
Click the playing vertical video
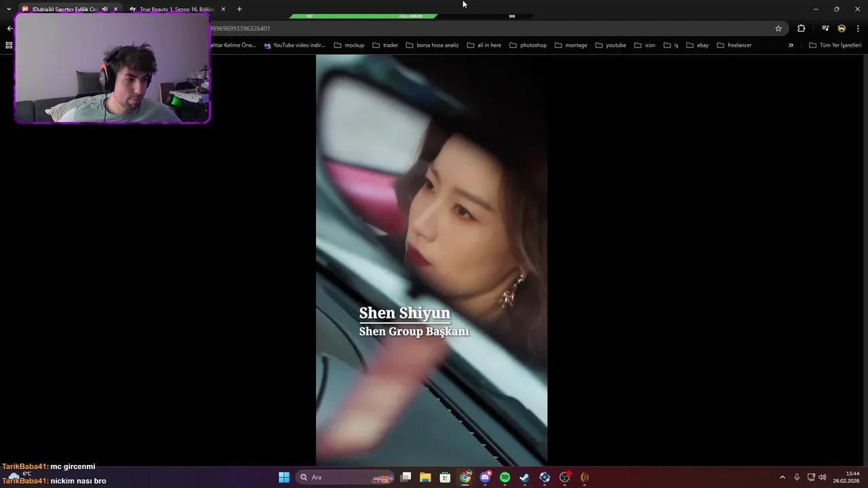coord(431,260)
